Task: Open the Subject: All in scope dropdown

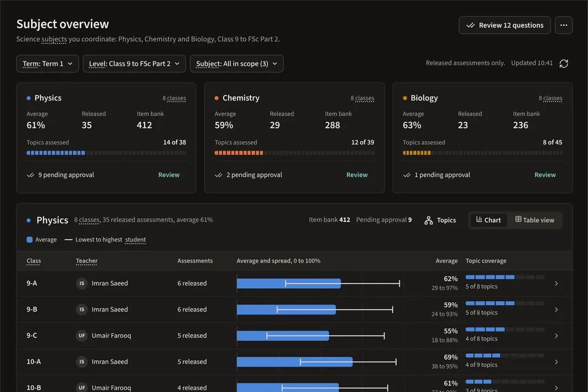Action: (x=236, y=63)
